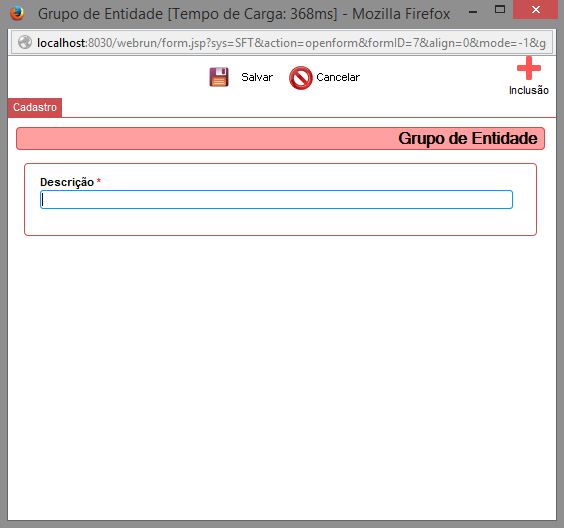Close the Firefox window with red X
564x528 pixels.
click(x=535, y=9)
